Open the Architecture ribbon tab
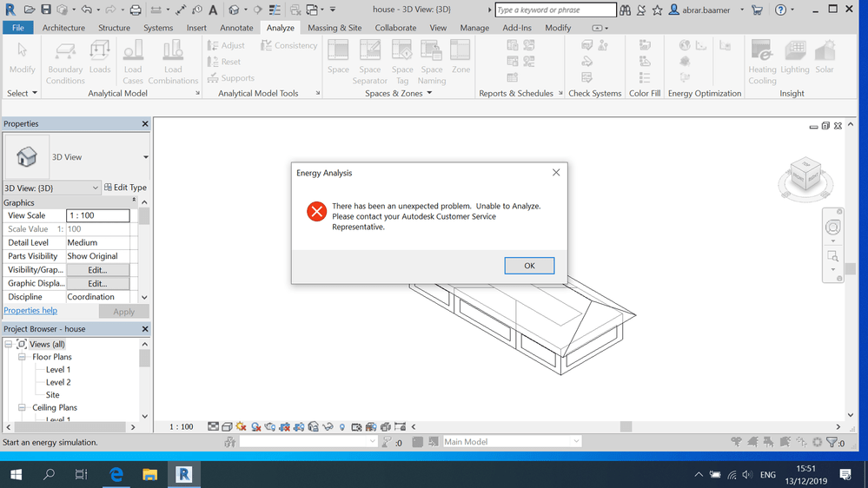868x488 pixels. click(x=63, y=28)
